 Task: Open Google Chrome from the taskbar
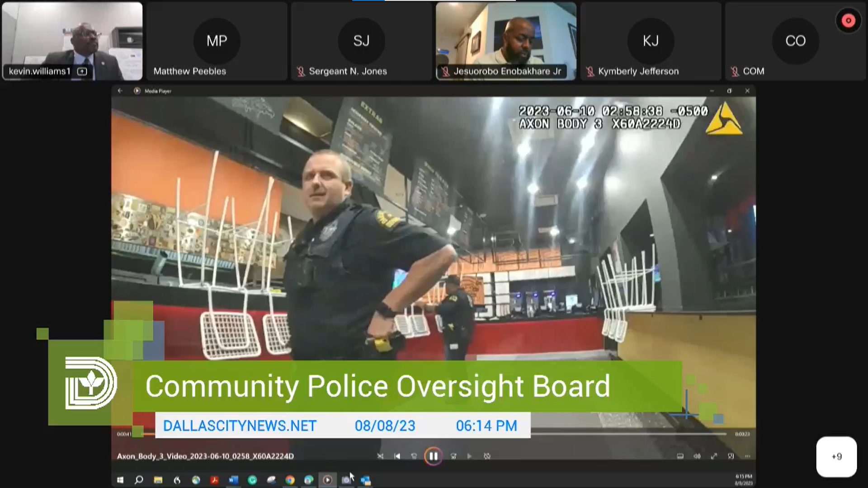coord(290,480)
